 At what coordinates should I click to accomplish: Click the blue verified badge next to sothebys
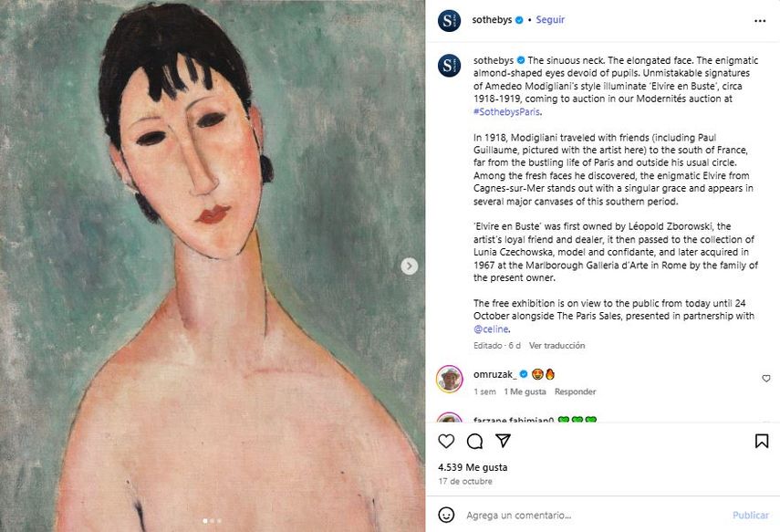518,18
